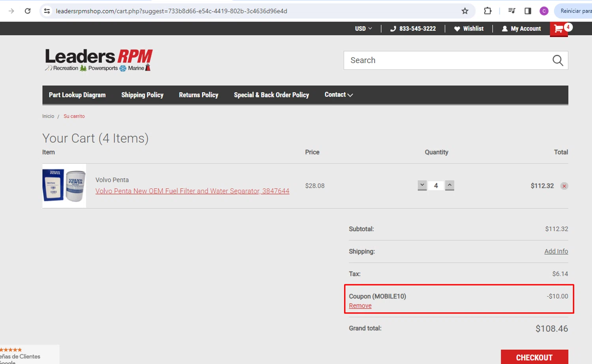This screenshot has width=592, height=364.
Task: Click the Your Cart (4 Items) heading
Action: (96, 138)
